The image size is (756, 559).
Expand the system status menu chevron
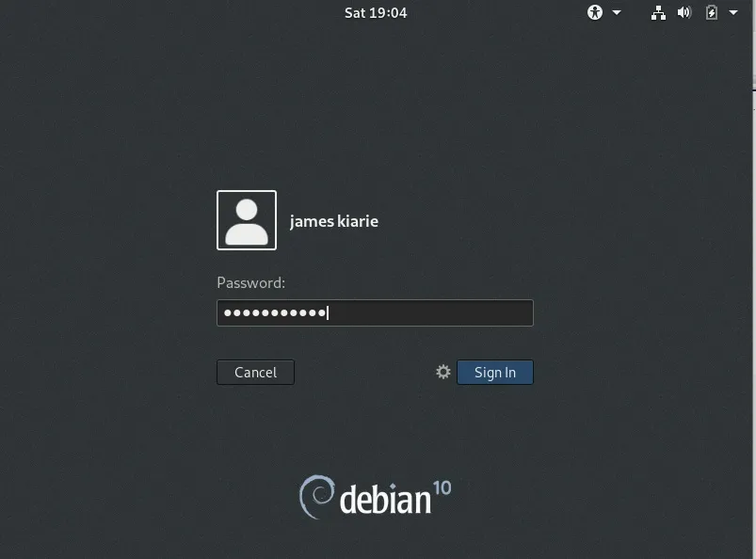(733, 13)
